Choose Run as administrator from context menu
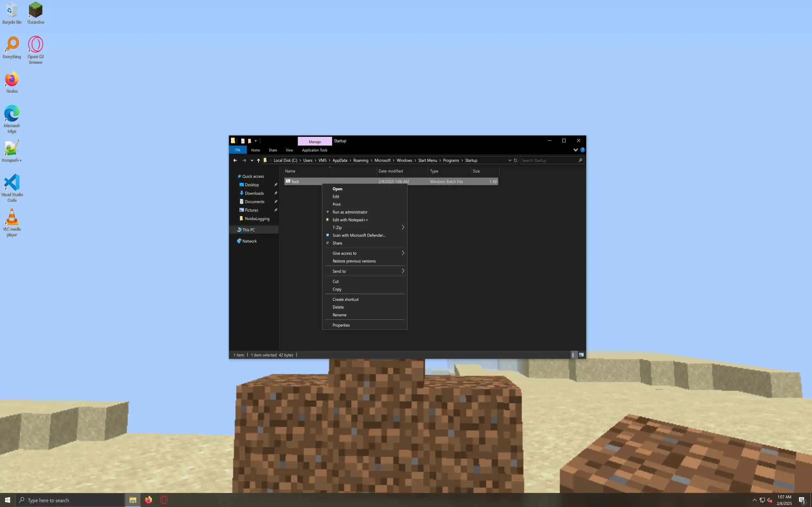 pos(350,212)
